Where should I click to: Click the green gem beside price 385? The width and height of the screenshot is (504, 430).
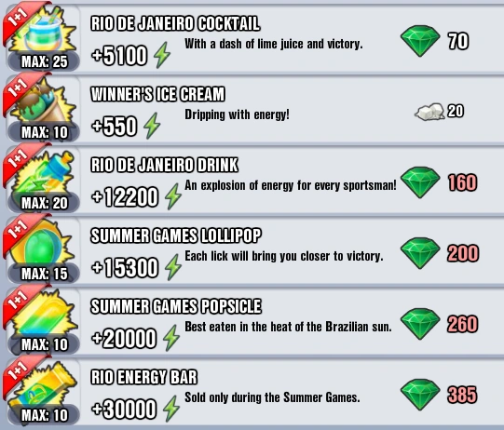(420, 395)
